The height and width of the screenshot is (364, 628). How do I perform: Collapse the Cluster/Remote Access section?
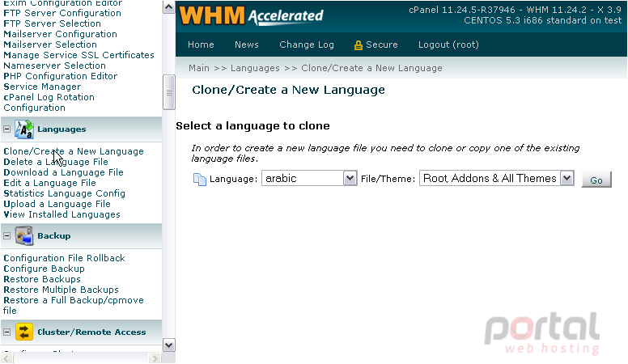(6, 332)
